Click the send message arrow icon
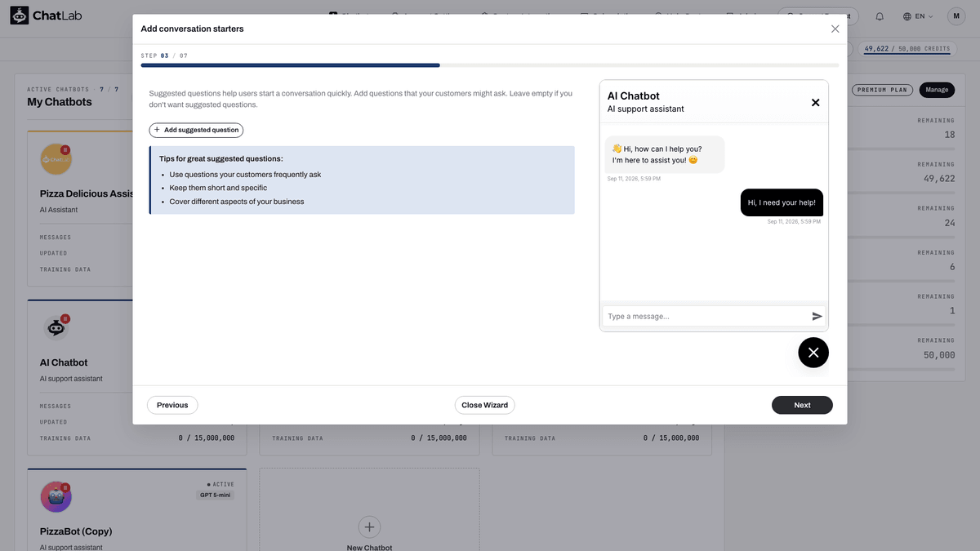 [817, 316]
